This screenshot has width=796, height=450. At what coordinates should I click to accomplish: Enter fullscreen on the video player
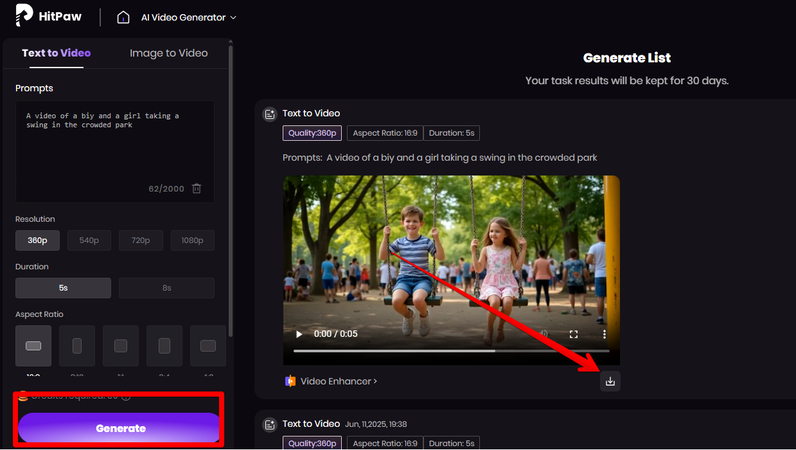pos(574,334)
